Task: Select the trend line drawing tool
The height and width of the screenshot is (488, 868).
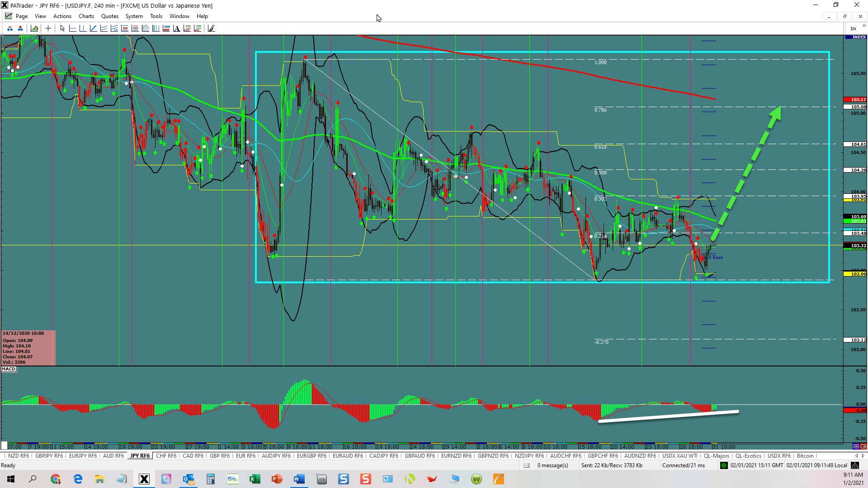Action: 93,28
